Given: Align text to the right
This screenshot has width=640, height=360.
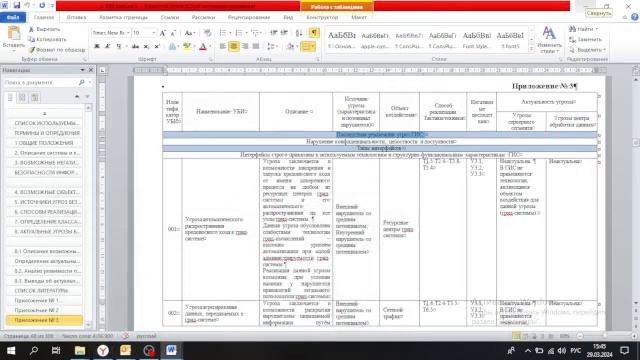Looking at the screenshot, I should pos(245,47).
